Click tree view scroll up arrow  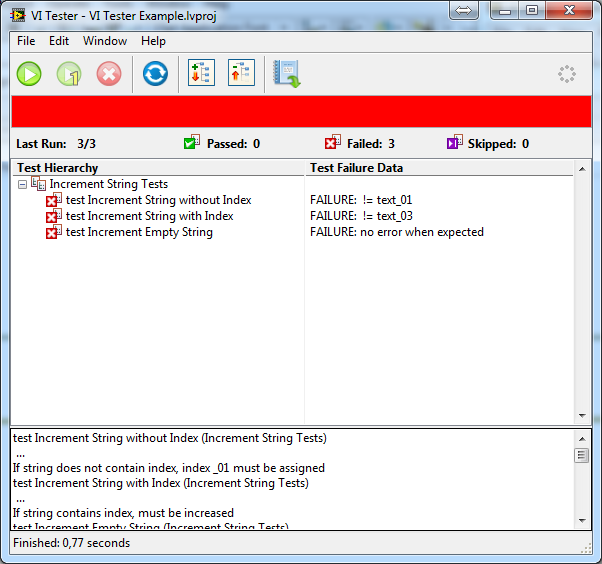pyautogui.click(x=582, y=169)
